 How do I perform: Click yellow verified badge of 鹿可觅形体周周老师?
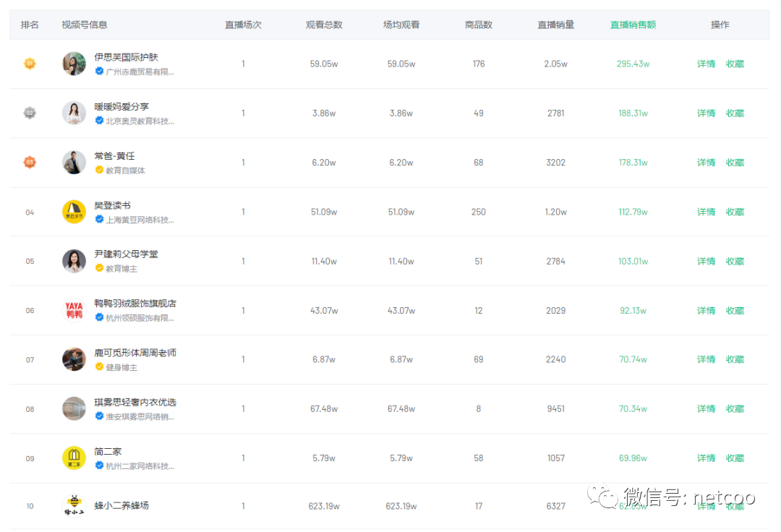99,366
